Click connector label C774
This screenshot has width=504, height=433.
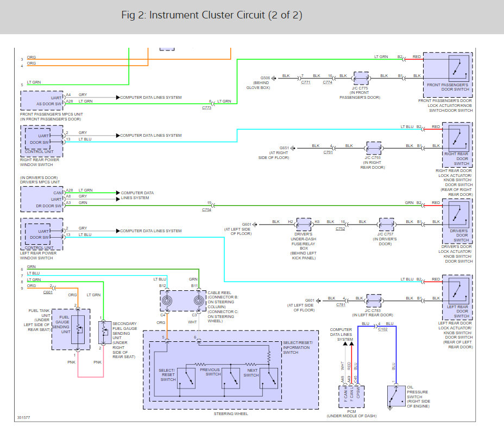[327, 82]
